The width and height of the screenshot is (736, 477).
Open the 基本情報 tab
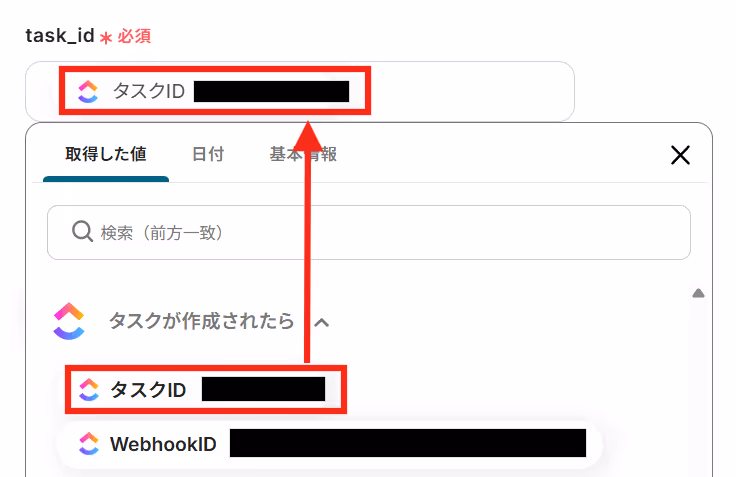tap(303, 154)
